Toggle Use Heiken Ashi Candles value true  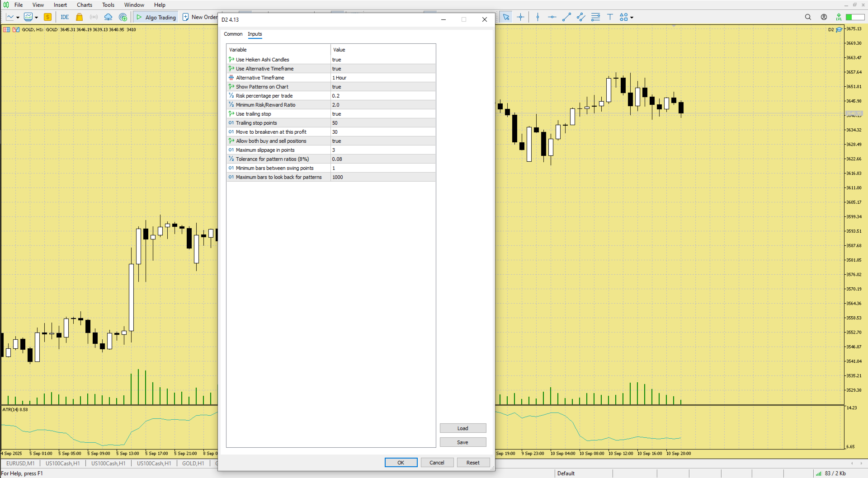(383, 60)
